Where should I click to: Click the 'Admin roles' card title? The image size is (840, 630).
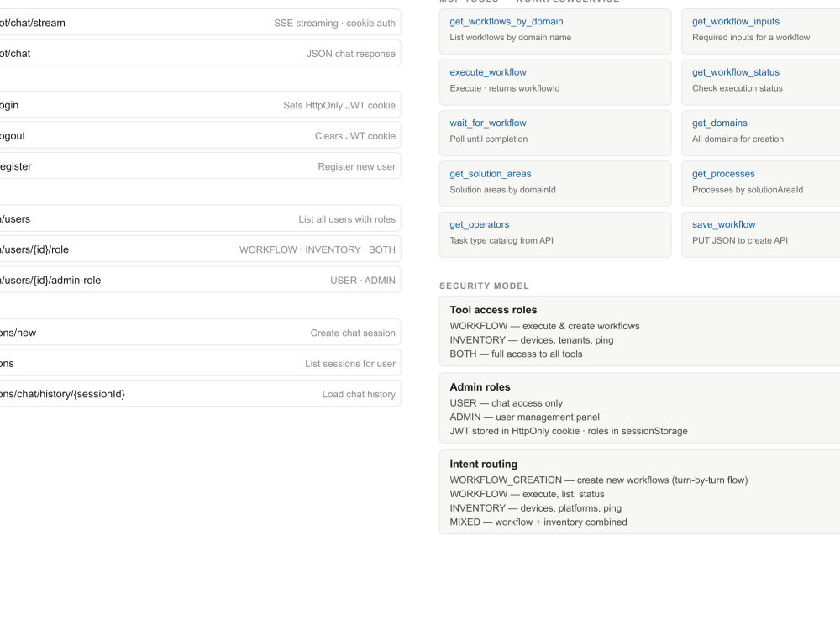pyautogui.click(x=480, y=387)
